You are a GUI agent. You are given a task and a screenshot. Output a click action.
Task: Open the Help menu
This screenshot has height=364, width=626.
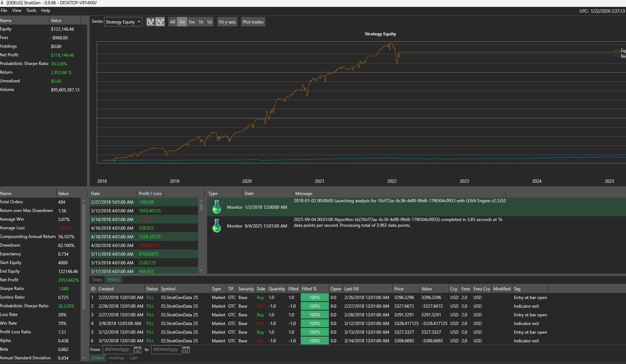click(x=46, y=10)
